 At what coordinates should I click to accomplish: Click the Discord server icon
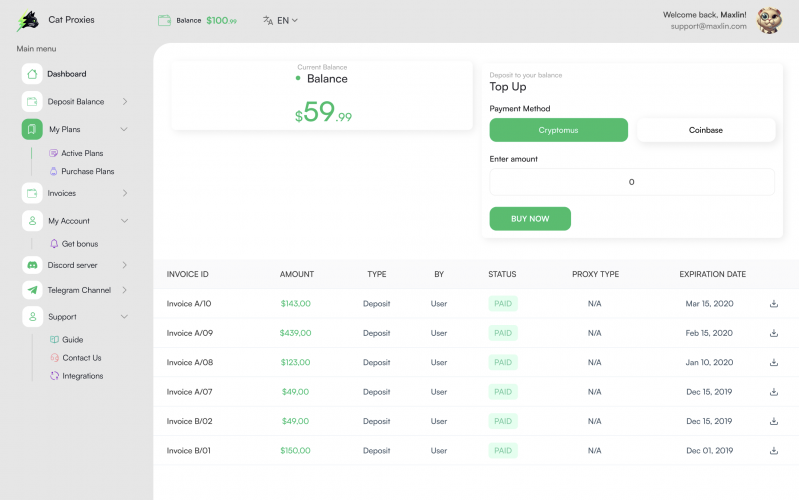click(32, 265)
